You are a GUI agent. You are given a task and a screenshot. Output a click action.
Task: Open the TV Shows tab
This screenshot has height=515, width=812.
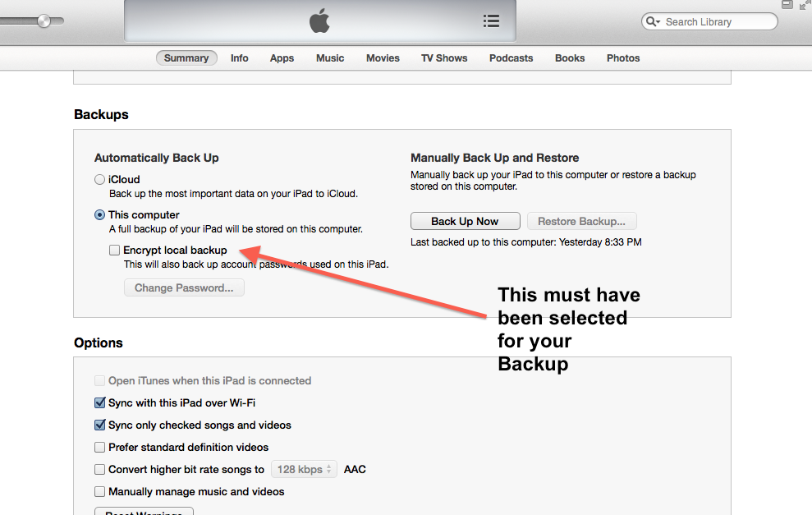(x=444, y=58)
